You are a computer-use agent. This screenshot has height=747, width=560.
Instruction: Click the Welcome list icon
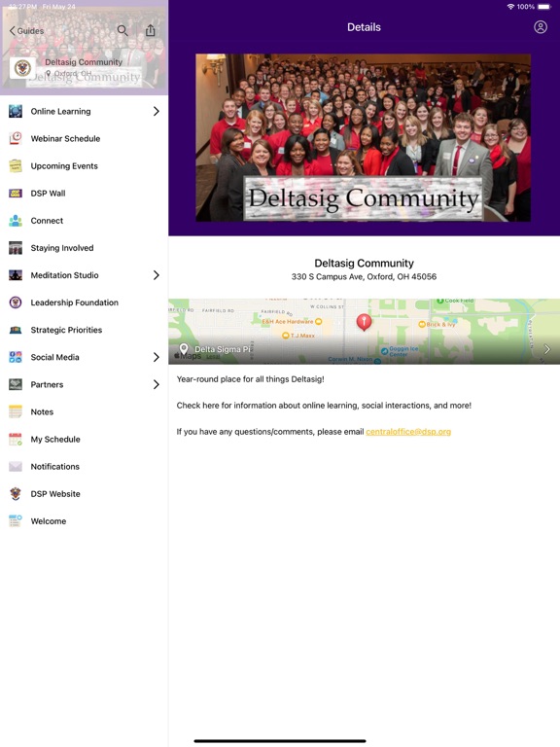16,521
